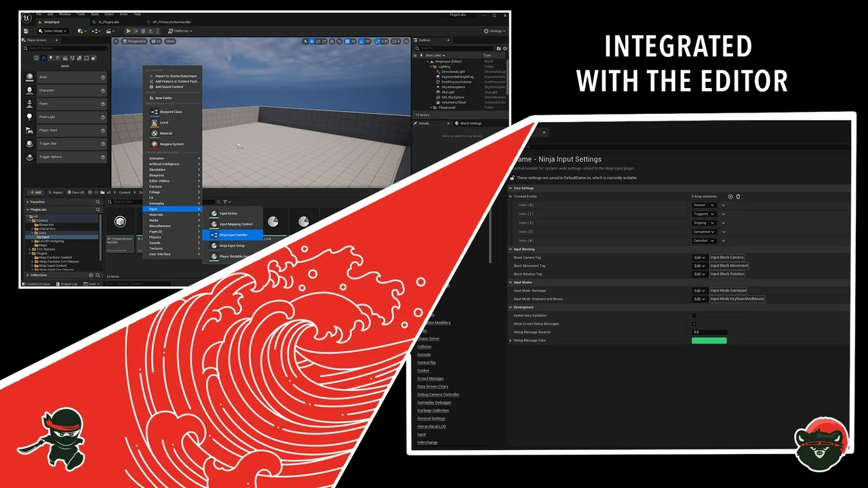The image size is (868, 488).
Task: Open the Select Mode dropdown
Action: (53, 31)
